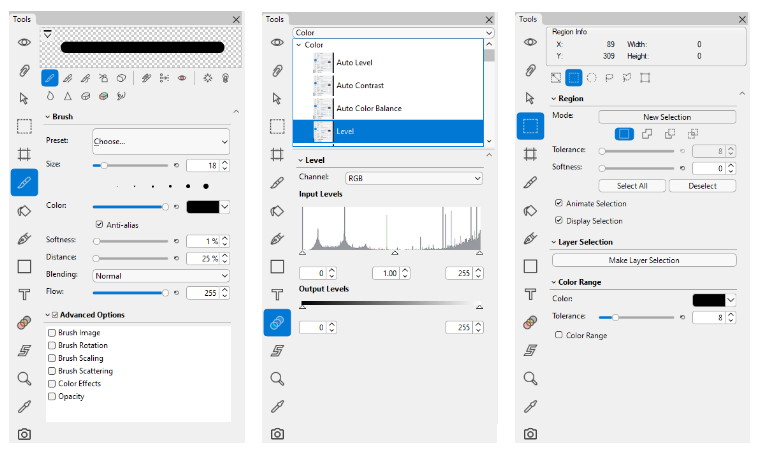Pick the sparkle starburst brush tool icon

coord(207,78)
